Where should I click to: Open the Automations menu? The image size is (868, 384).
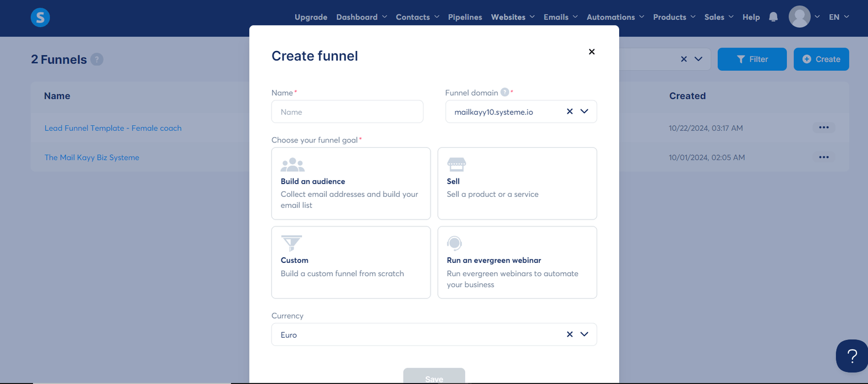(615, 17)
